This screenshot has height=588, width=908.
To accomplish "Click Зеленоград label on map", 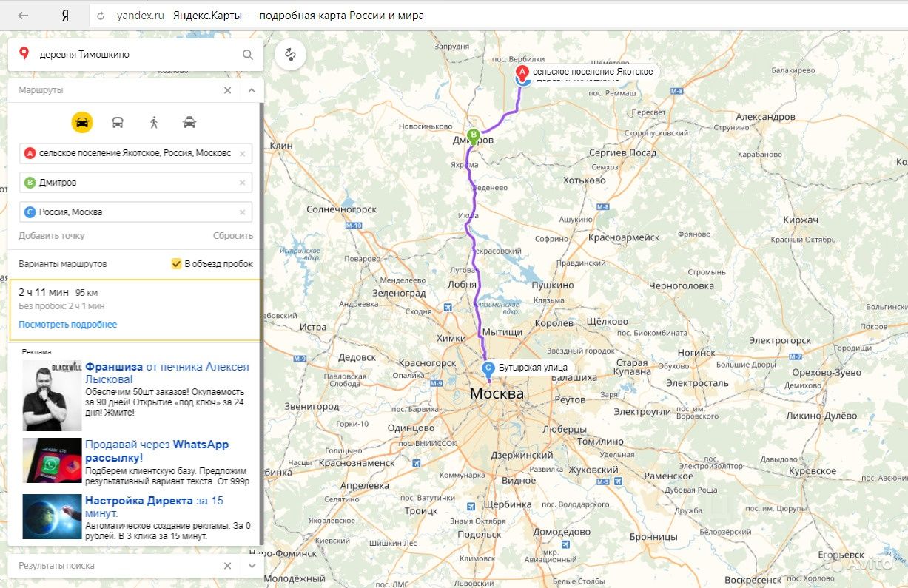I will [399, 293].
